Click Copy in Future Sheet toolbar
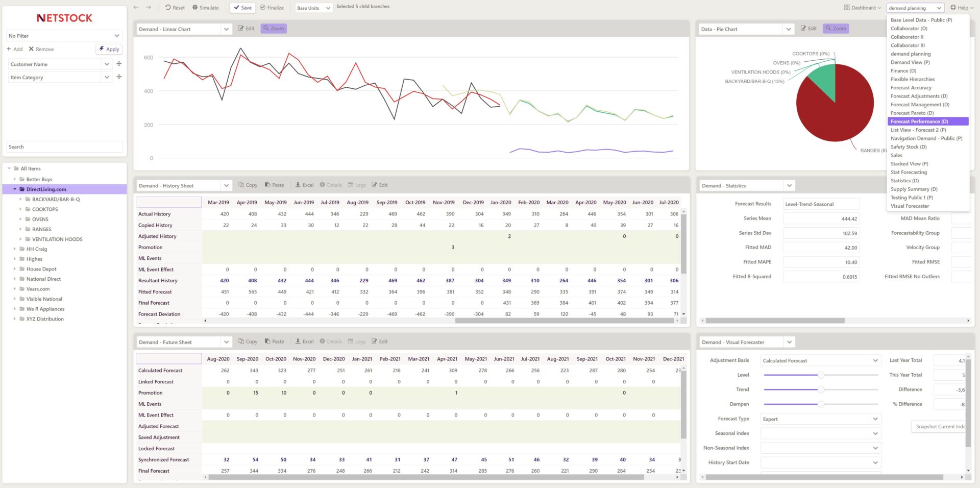The height and width of the screenshot is (488, 980). point(248,342)
